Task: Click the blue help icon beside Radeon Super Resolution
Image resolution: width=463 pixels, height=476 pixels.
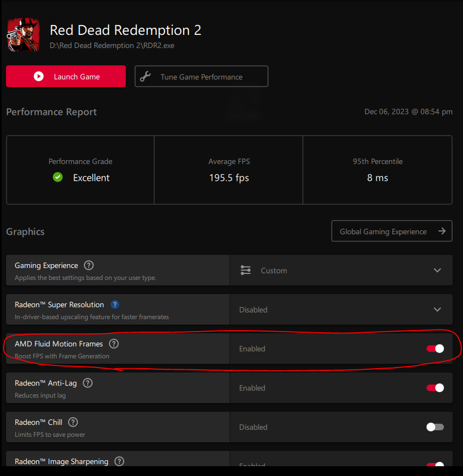Action: tap(115, 304)
